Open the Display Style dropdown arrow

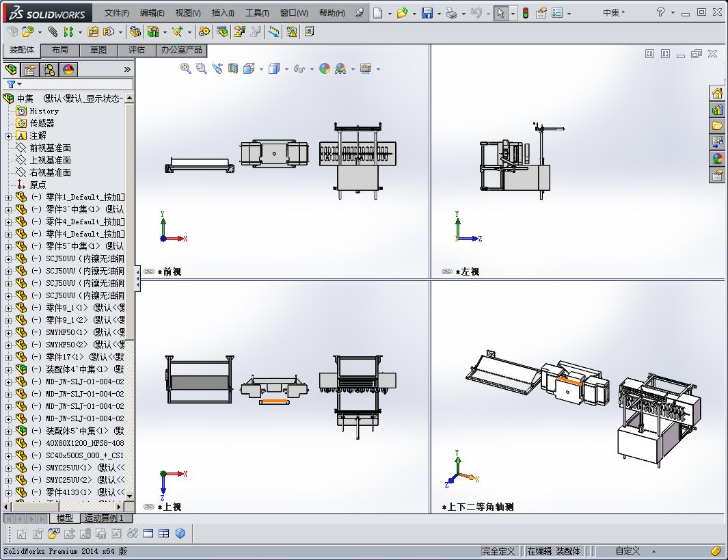click(286, 69)
